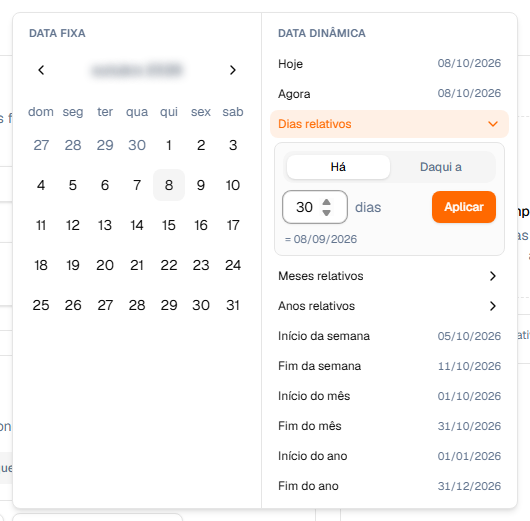The height and width of the screenshot is (521, 530).
Task: Select day 13 in calendar
Action: tap(105, 225)
